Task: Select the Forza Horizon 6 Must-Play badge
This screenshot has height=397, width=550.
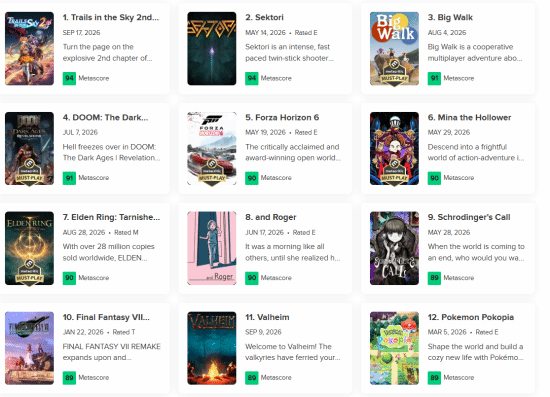Action: [212, 172]
